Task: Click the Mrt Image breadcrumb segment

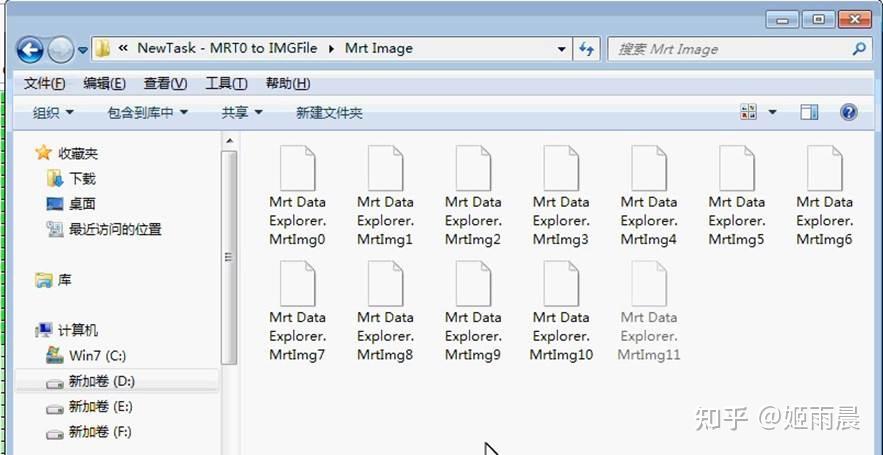Action: point(378,48)
